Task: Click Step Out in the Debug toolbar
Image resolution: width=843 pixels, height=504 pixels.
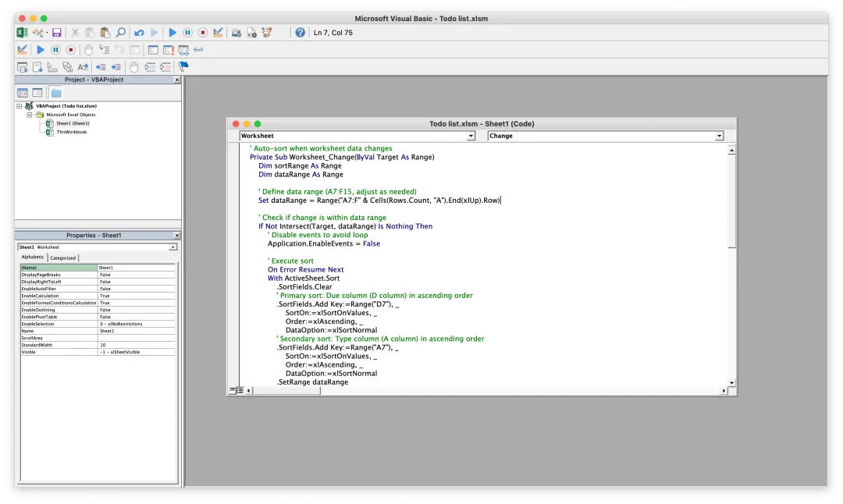Action: coord(134,49)
